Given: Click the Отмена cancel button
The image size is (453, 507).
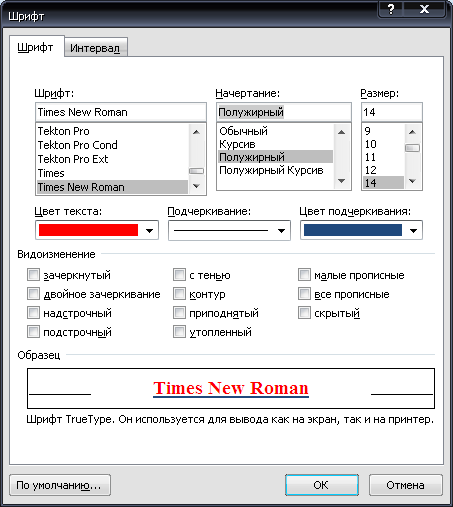Looking at the screenshot, I should coord(406,485).
